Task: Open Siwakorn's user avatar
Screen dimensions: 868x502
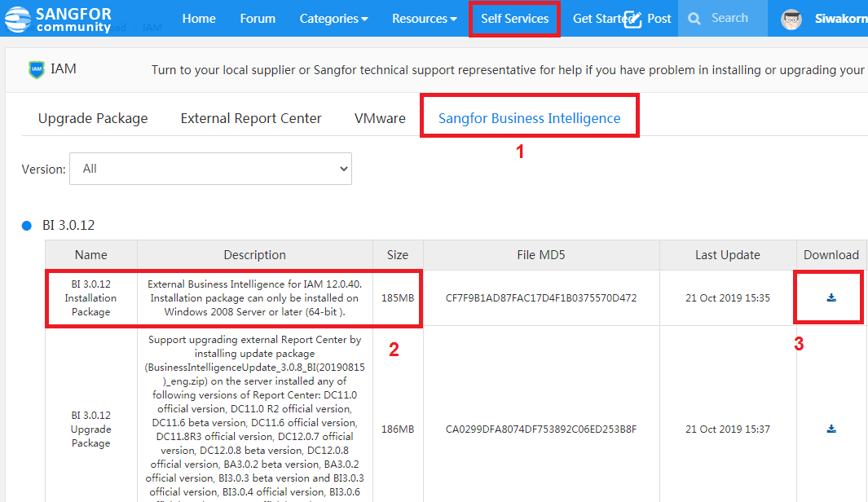Action: click(x=791, y=19)
